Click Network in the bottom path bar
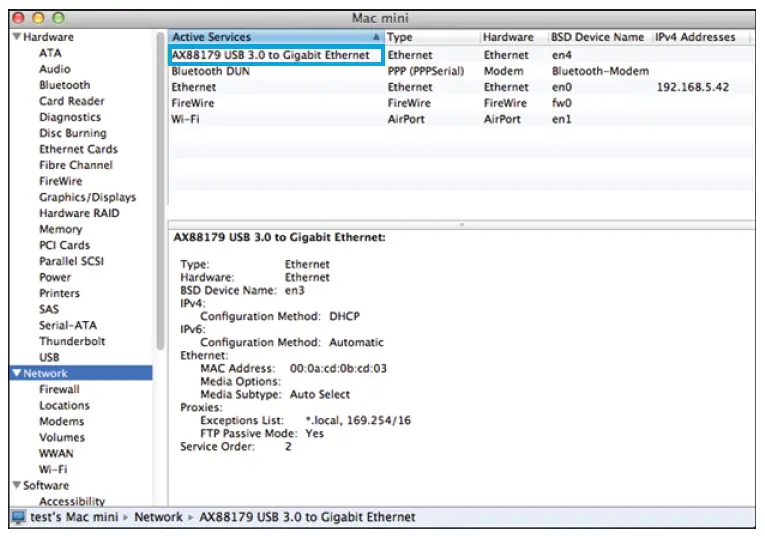Screen dimensions: 765x536 coord(158,517)
